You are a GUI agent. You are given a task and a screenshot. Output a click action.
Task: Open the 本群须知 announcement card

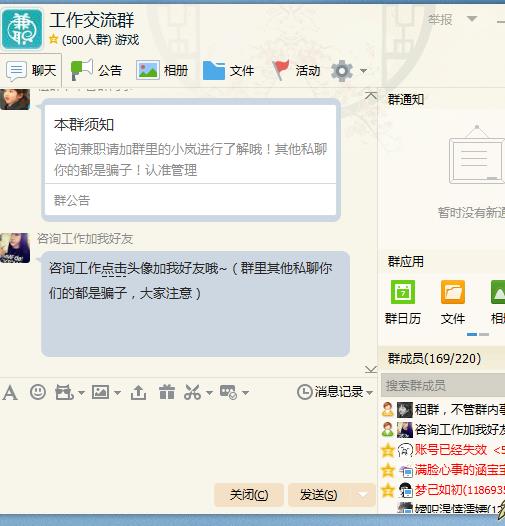coord(191,160)
